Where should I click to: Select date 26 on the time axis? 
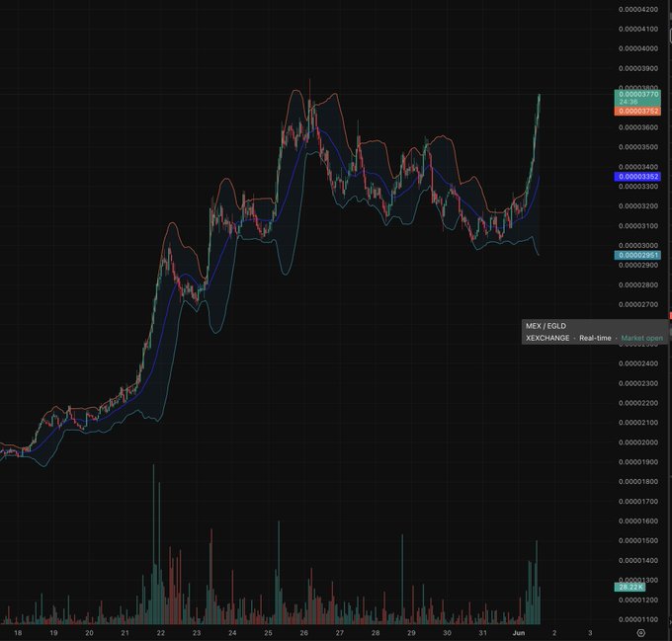click(303, 633)
